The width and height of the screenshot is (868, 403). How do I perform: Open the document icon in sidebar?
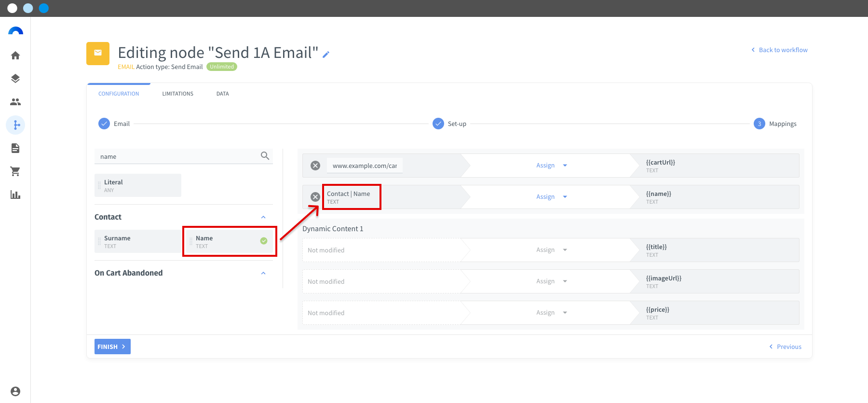[x=15, y=148]
